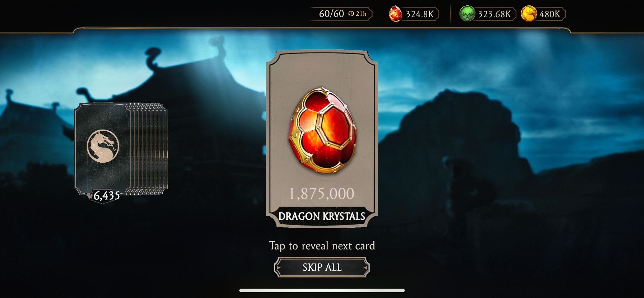This screenshot has width=644, height=298.
Task: Tap the 'Tap to reveal next card' text
Action: click(x=322, y=245)
